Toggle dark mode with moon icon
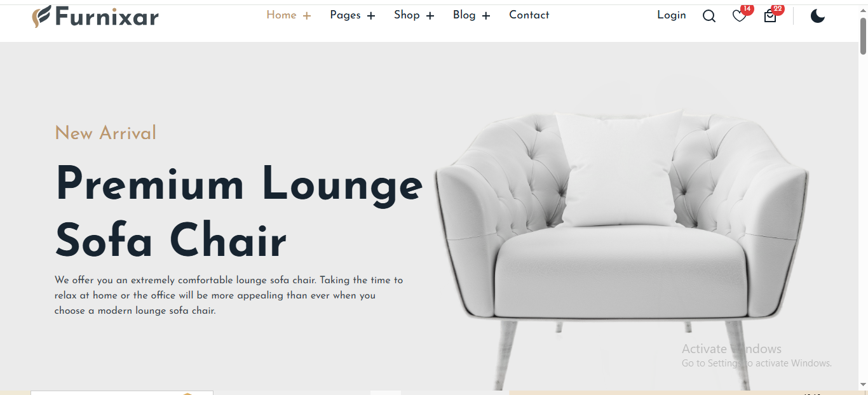Screen dimensions: 868x395 coord(818,16)
